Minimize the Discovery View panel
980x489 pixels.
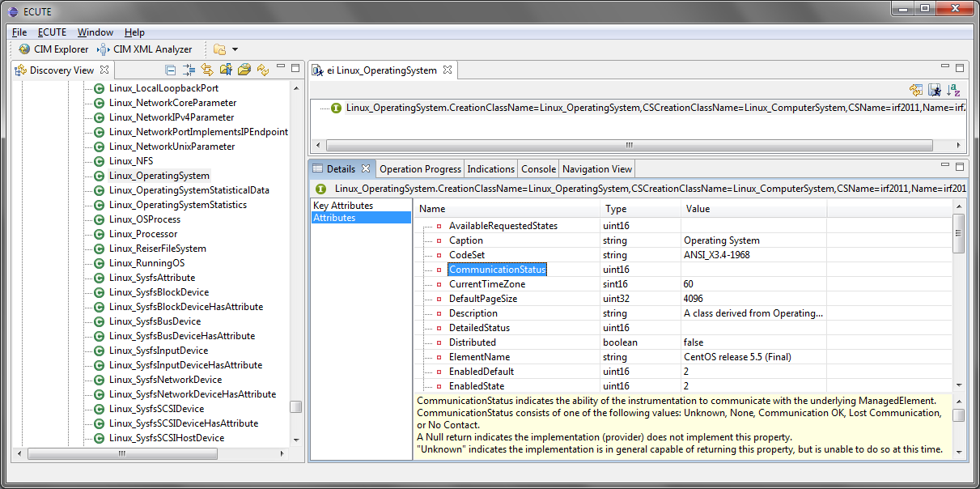tap(281, 68)
